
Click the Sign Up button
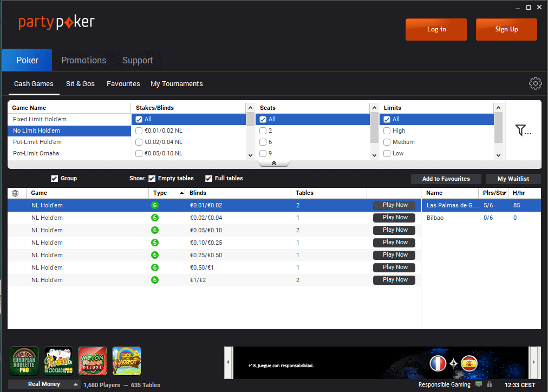506,29
